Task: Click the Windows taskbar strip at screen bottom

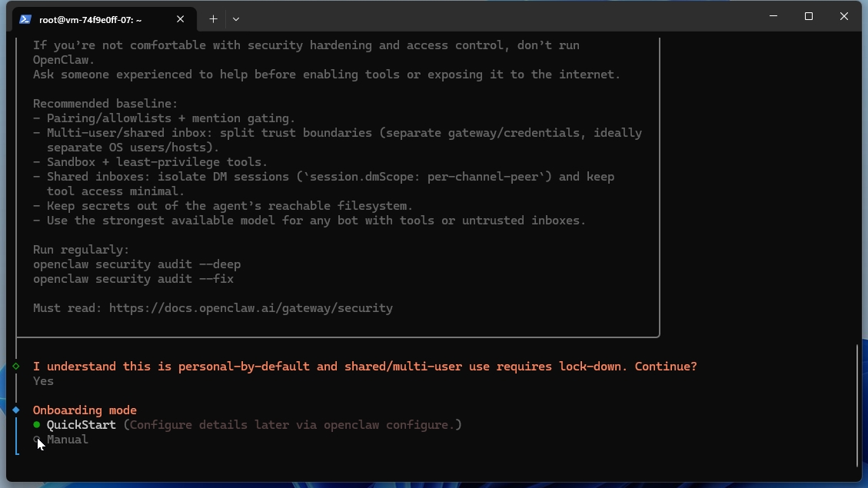Action: click(434, 483)
